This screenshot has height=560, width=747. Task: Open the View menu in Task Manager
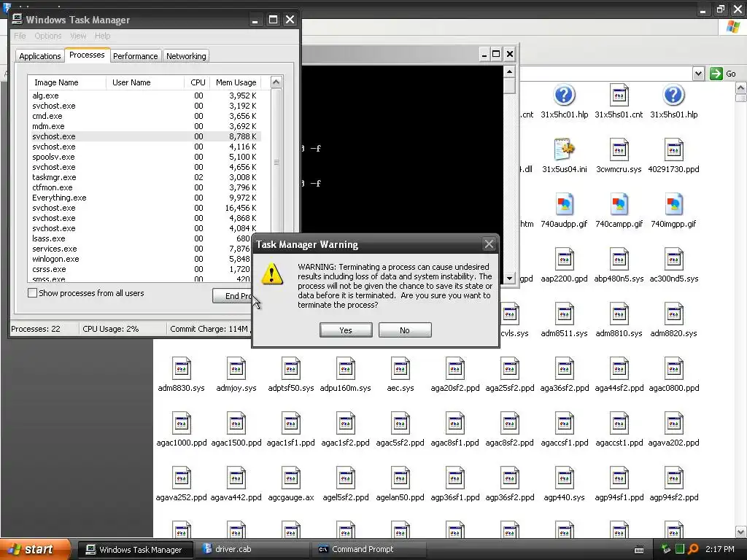pyautogui.click(x=78, y=36)
